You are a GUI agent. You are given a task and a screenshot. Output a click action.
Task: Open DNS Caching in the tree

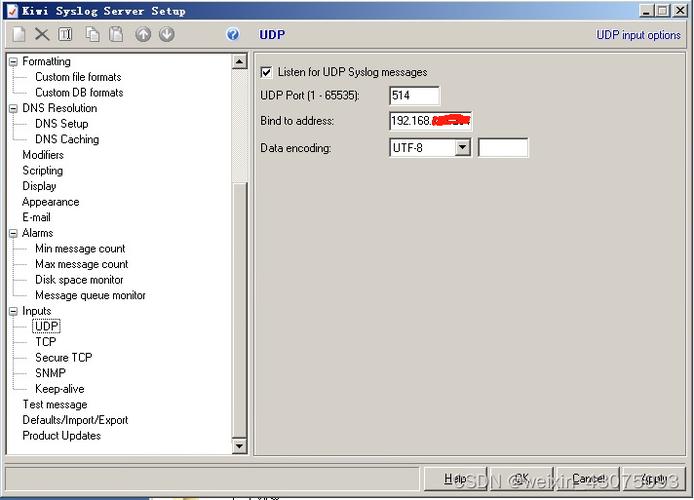(67, 139)
